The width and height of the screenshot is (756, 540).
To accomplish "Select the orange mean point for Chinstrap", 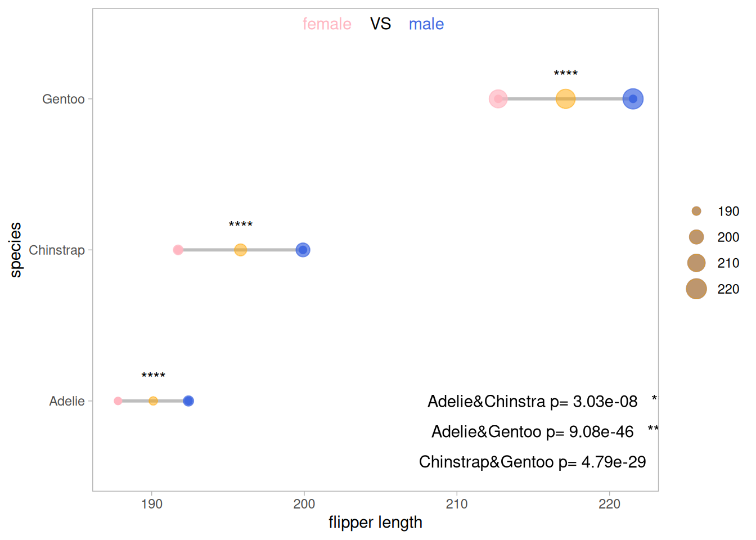I will tap(240, 250).
